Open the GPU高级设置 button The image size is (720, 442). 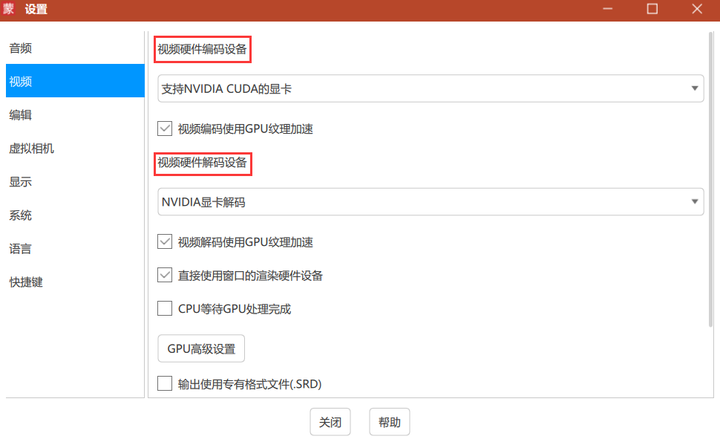click(x=201, y=349)
